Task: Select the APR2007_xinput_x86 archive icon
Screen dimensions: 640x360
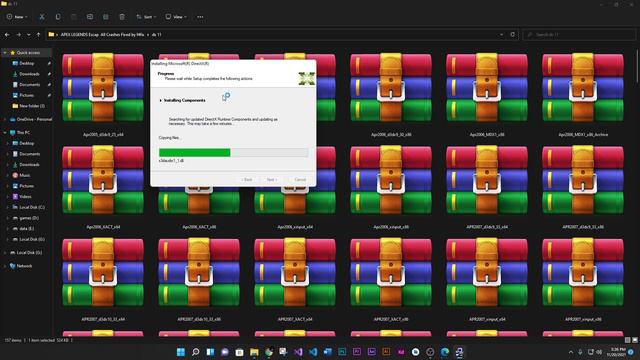Action: pos(583,272)
